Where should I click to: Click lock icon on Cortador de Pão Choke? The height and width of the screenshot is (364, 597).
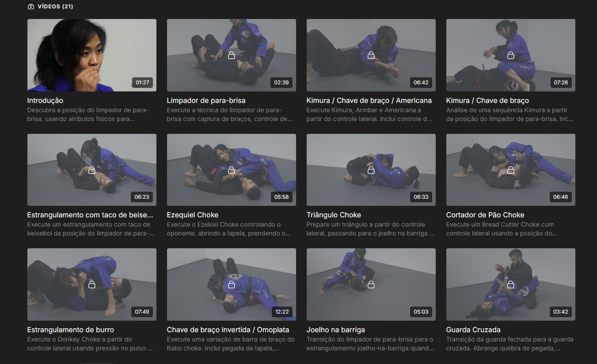click(510, 170)
